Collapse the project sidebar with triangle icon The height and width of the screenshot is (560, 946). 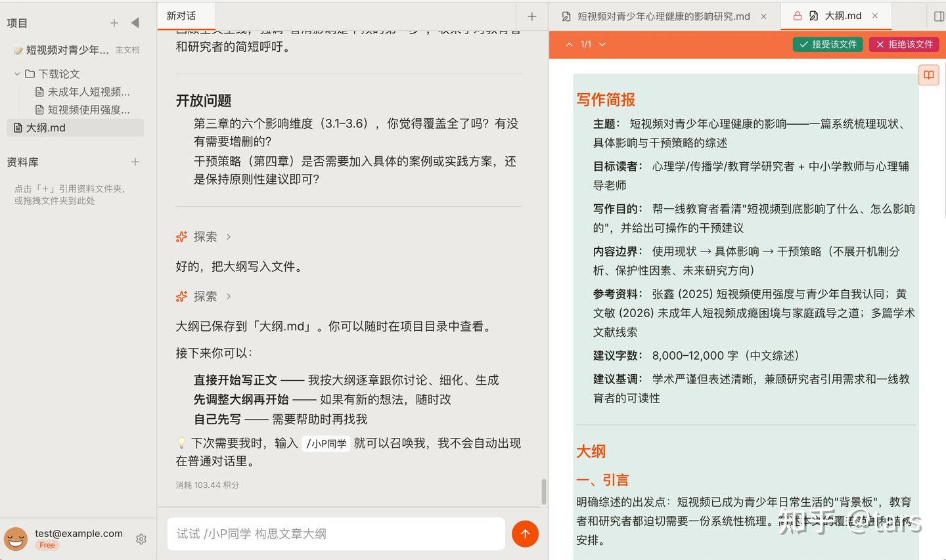pyautogui.click(x=135, y=23)
